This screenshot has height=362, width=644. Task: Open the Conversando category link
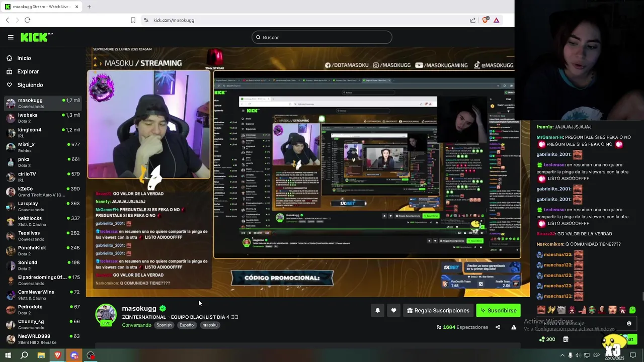[136, 325]
